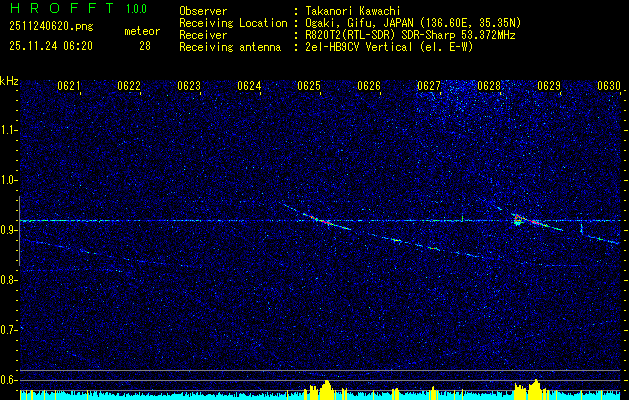The width and height of the screenshot is (629, 400).
Task: Click the 0628 time marker
Action: [x=489, y=86]
